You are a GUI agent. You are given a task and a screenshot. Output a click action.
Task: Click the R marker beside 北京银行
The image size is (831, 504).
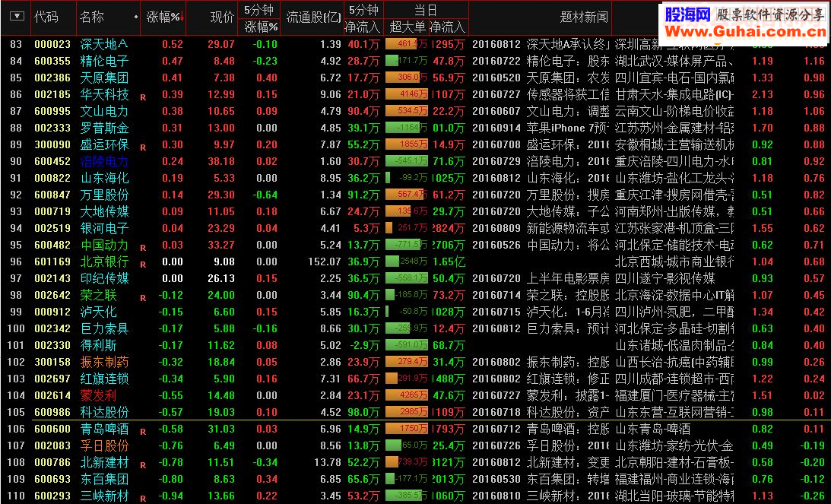143,265
